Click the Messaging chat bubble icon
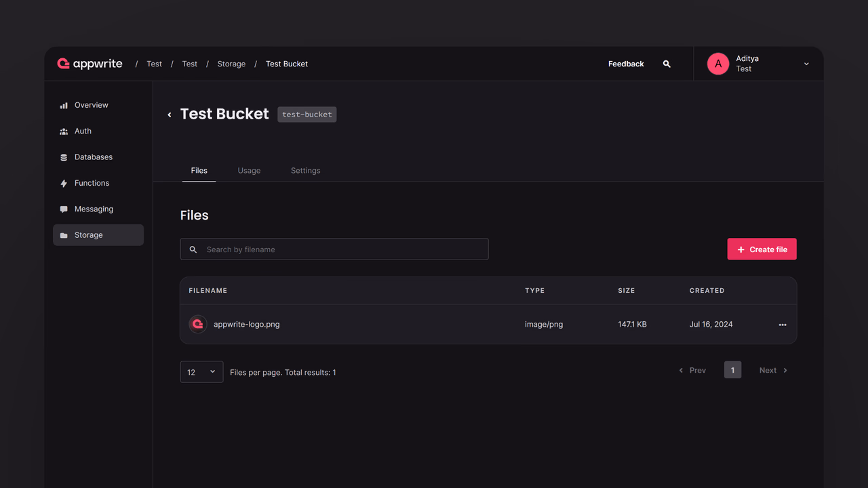868x488 pixels. point(64,209)
